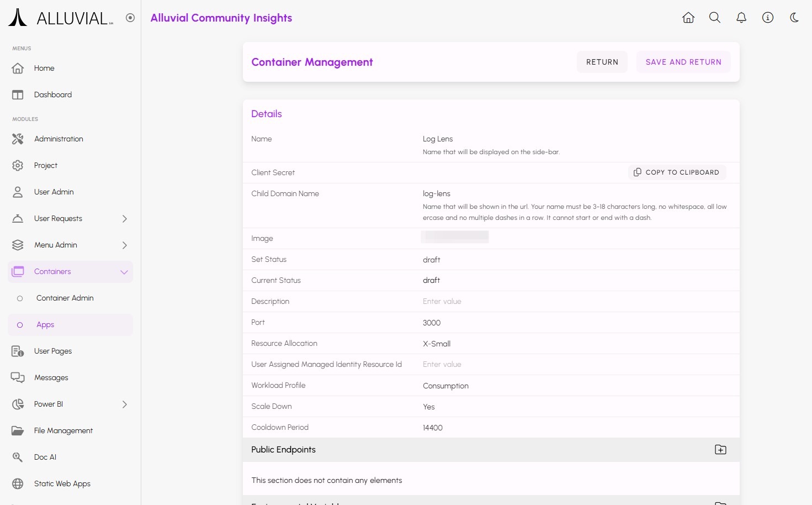Open search via the magnifier icon
812x505 pixels.
715,18
